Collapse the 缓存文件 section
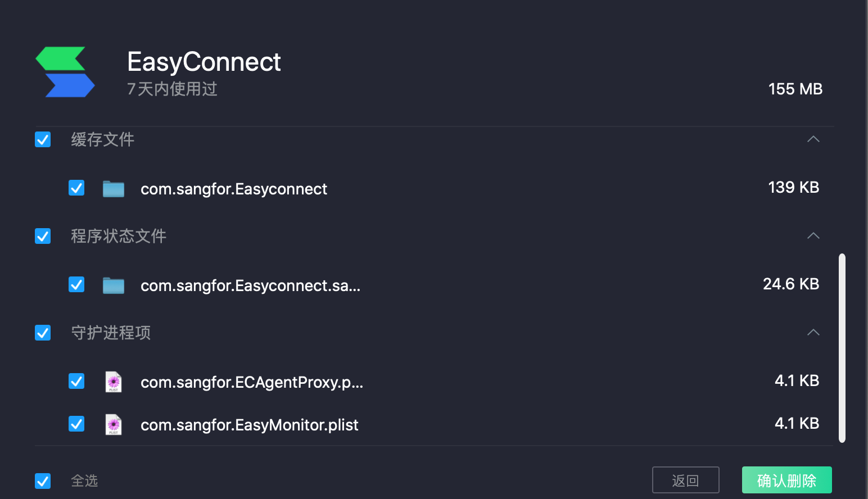The image size is (868, 499). (x=813, y=139)
